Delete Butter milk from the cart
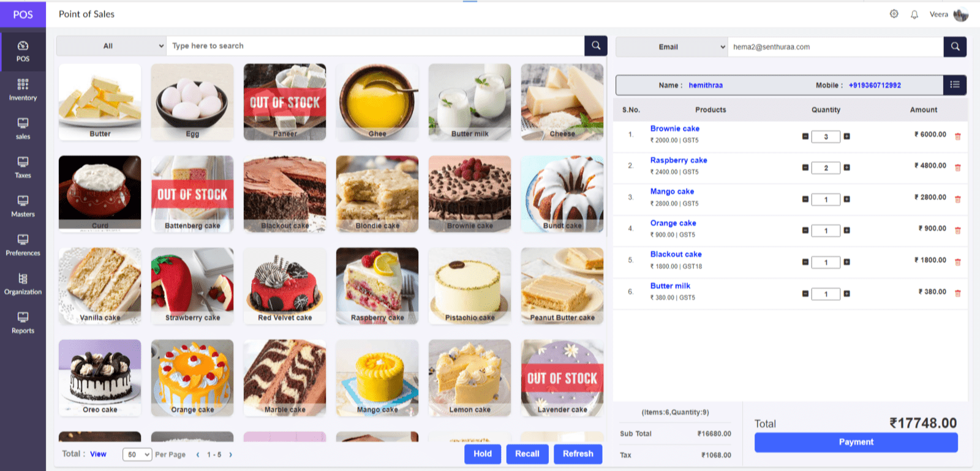 (x=958, y=294)
